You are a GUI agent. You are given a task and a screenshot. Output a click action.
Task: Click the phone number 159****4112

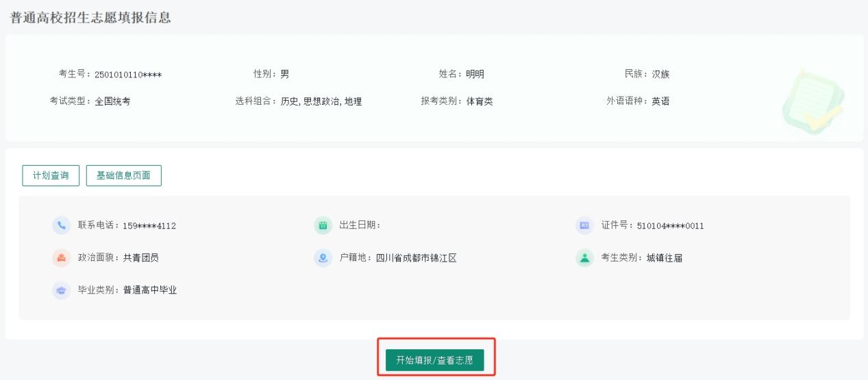coord(149,226)
